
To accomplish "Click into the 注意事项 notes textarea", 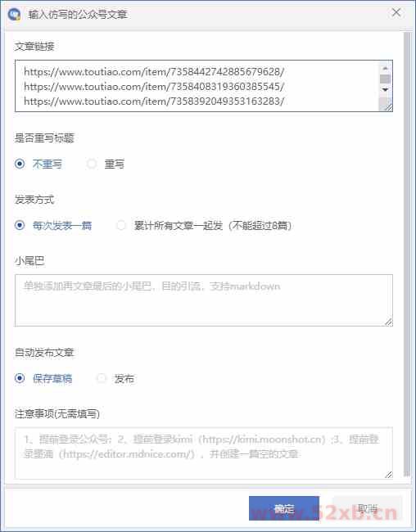I will pyautogui.click(x=204, y=453).
